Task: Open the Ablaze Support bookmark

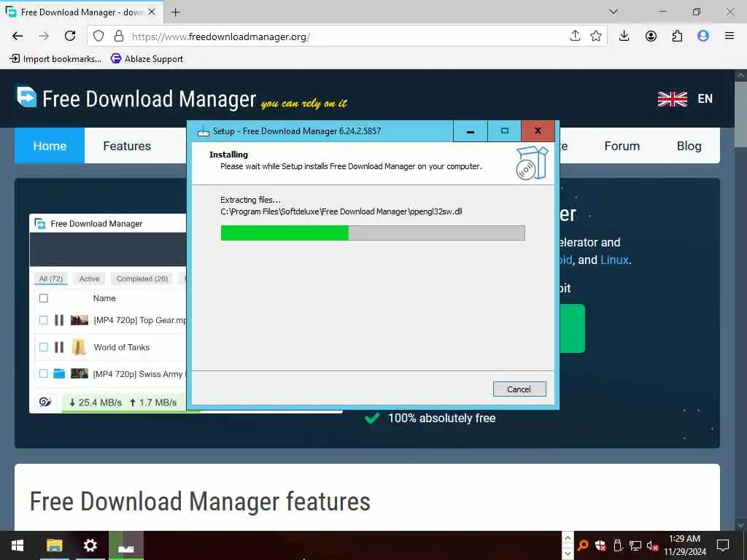Action: point(147,58)
